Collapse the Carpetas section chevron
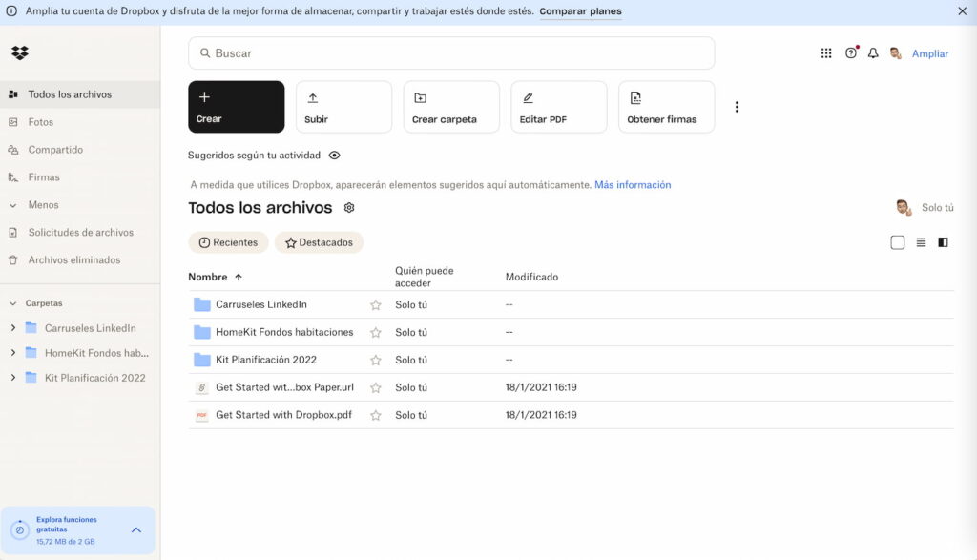 pos(12,303)
